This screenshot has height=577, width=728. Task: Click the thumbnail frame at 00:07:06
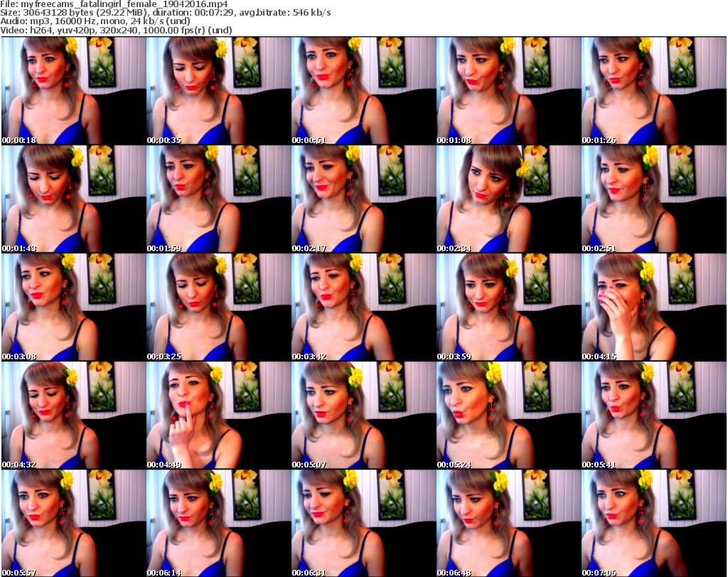click(654, 523)
